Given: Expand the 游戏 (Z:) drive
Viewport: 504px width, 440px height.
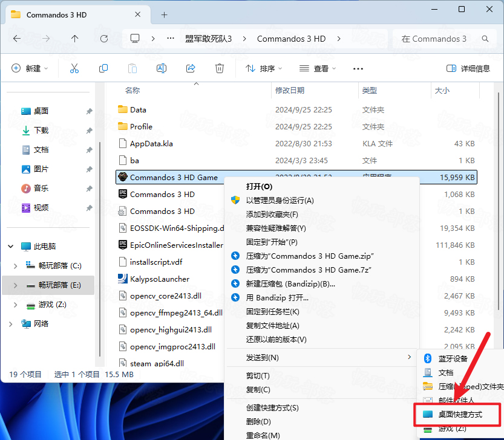Looking at the screenshot, I should [15, 305].
